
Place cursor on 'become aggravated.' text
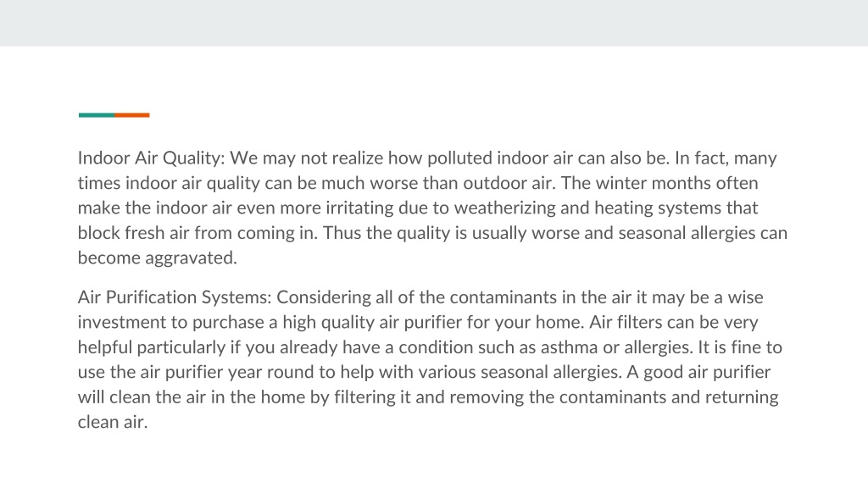(157, 258)
